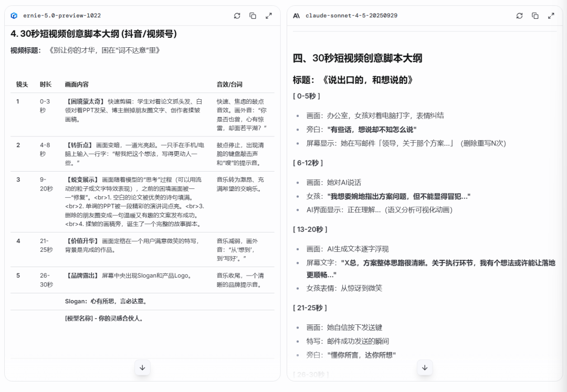The height and width of the screenshot is (392, 567).
Task: Jump to bottom of the claude panel
Action: 425,367
